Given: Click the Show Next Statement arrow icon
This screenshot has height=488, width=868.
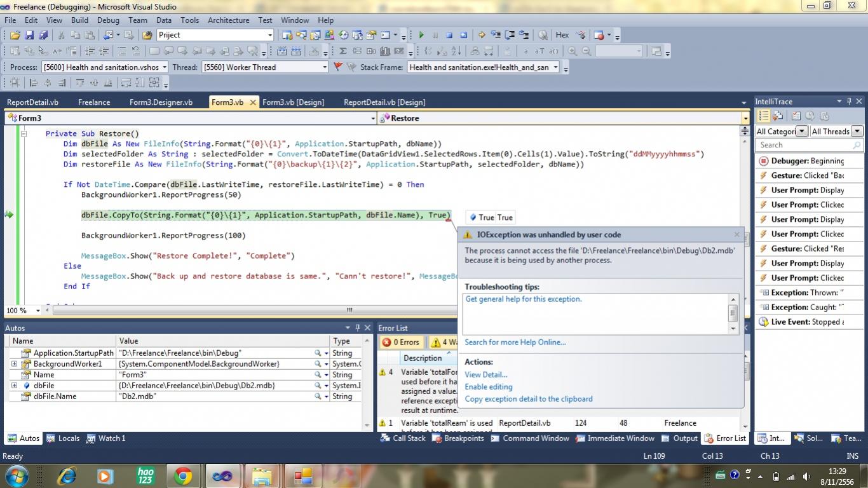Looking at the screenshot, I should point(481,36).
